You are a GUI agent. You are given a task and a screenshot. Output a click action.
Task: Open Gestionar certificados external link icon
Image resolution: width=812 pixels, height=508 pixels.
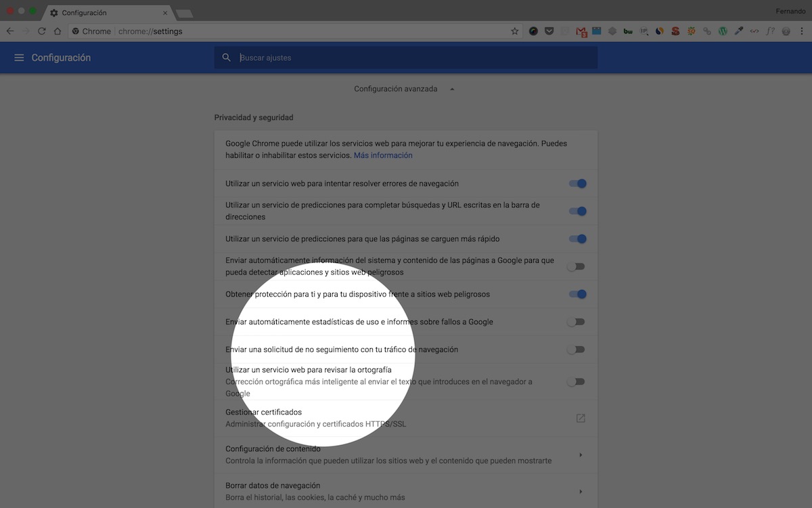[580, 418]
